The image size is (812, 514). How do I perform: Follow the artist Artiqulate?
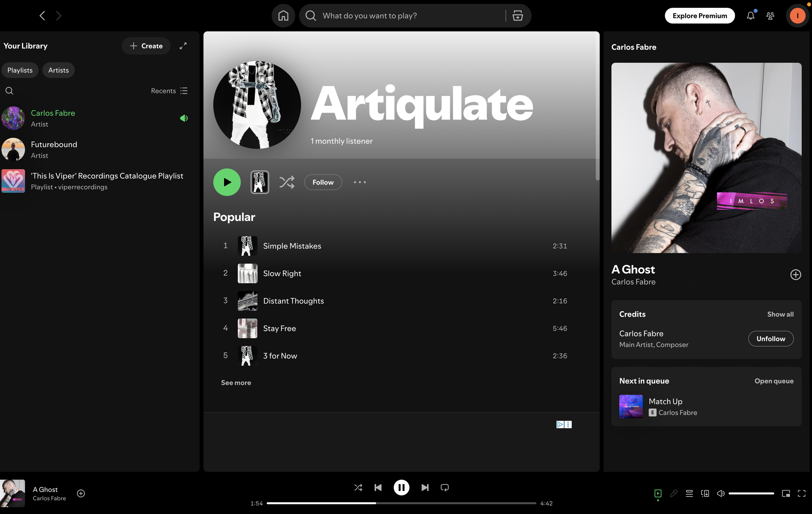323,182
